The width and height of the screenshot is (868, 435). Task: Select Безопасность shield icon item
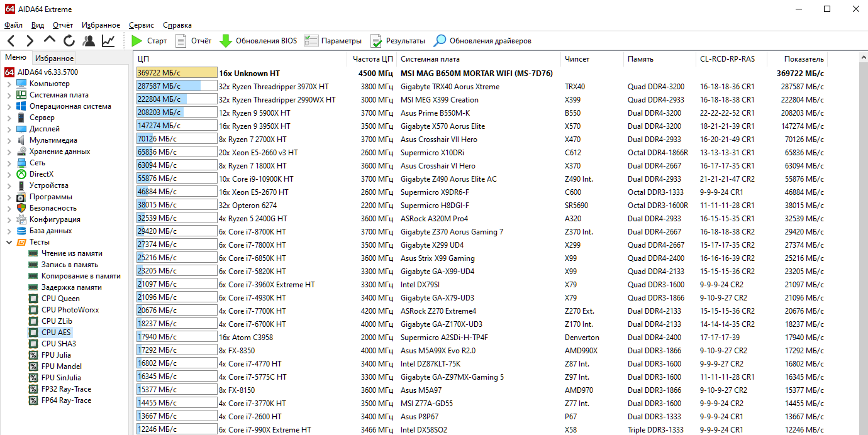[22, 208]
